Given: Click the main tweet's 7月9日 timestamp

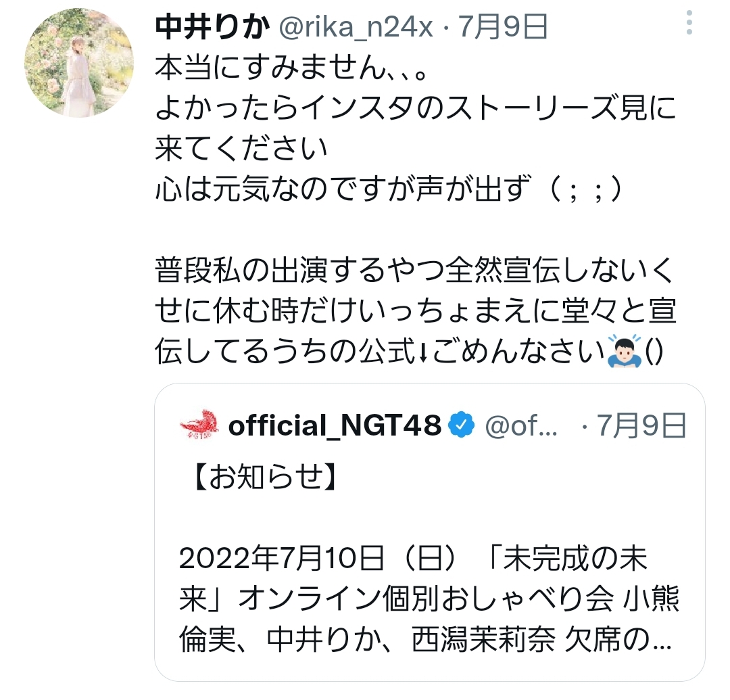Looking at the screenshot, I should pyautogui.click(x=504, y=27).
